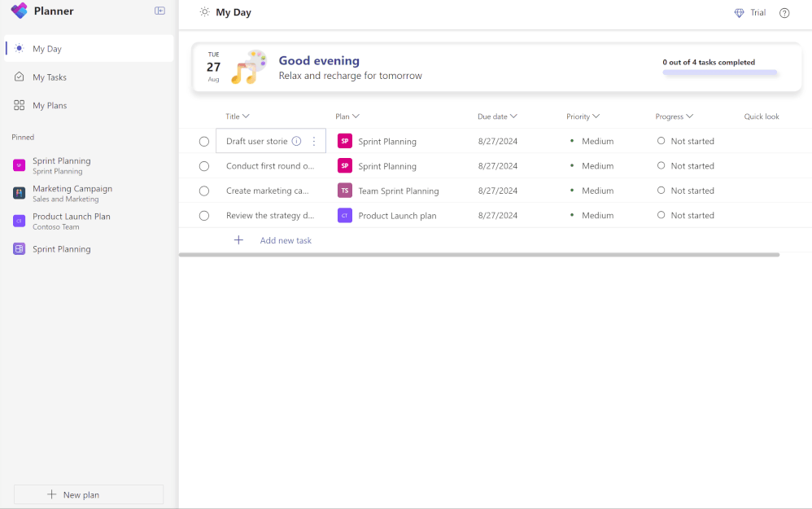The image size is (812, 509).
Task: Open the Trial diamond icon
Action: [x=739, y=13]
